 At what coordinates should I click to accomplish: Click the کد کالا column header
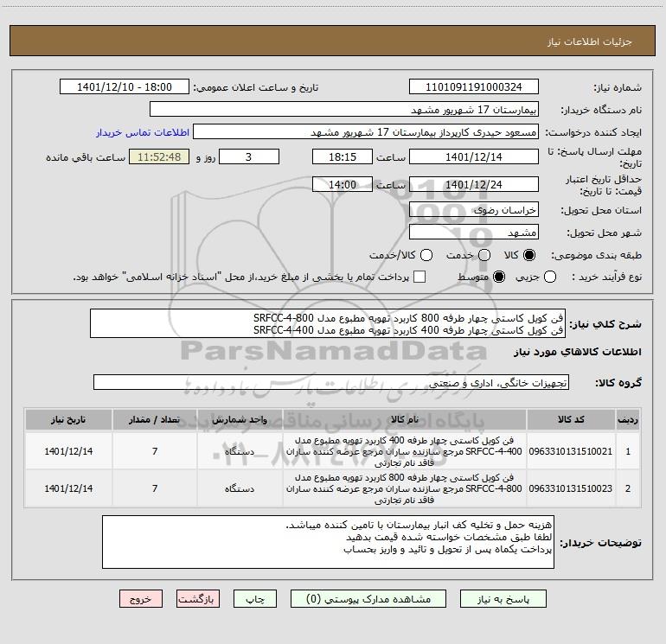(571, 419)
